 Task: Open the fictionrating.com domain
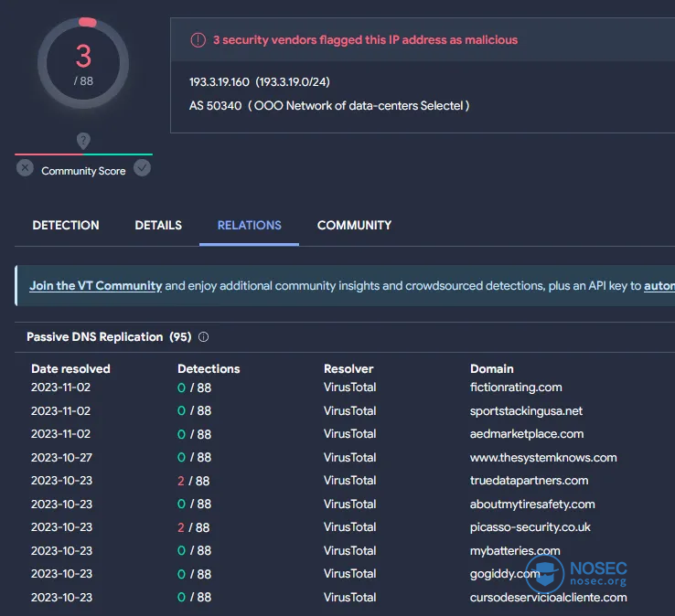(x=516, y=388)
